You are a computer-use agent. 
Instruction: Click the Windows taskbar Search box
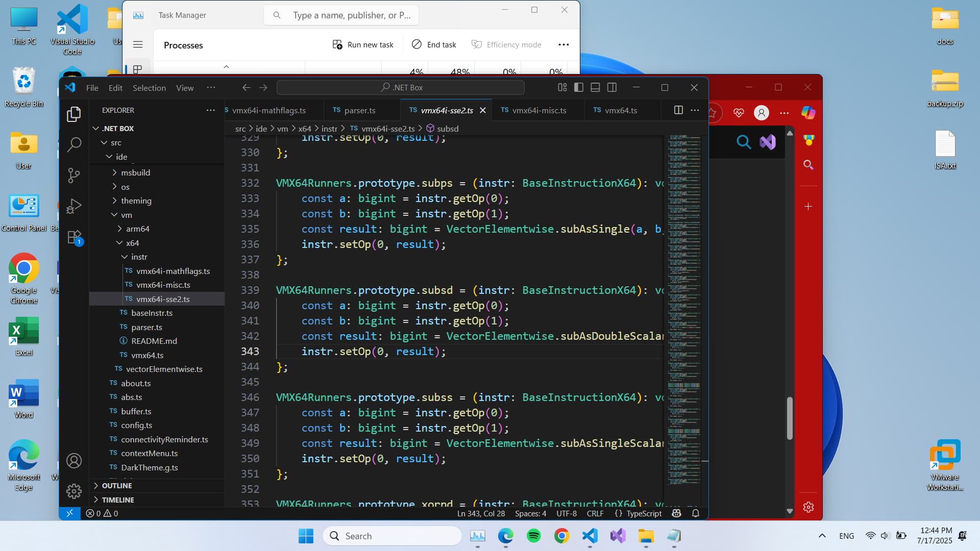(x=392, y=536)
